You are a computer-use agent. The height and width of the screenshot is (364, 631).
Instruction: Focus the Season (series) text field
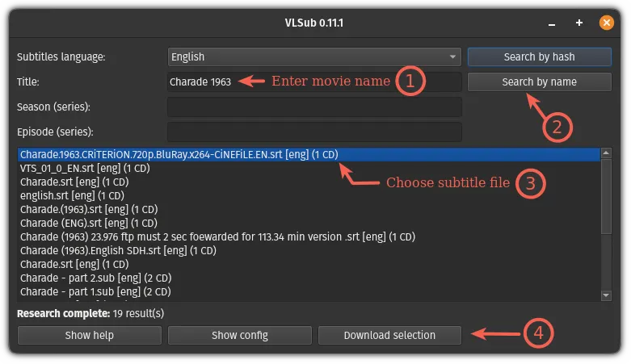click(x=314, y=107)
